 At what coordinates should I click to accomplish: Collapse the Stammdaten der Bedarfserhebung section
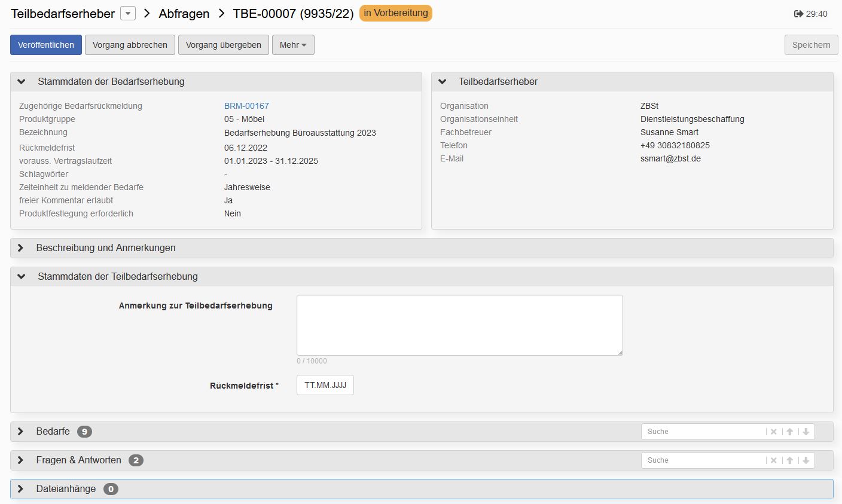point(22,81)
